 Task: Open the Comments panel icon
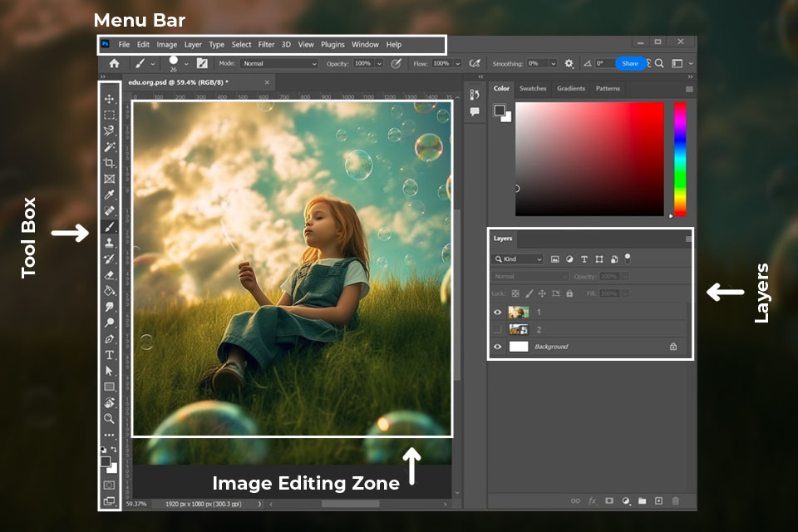tap(475, 111)
